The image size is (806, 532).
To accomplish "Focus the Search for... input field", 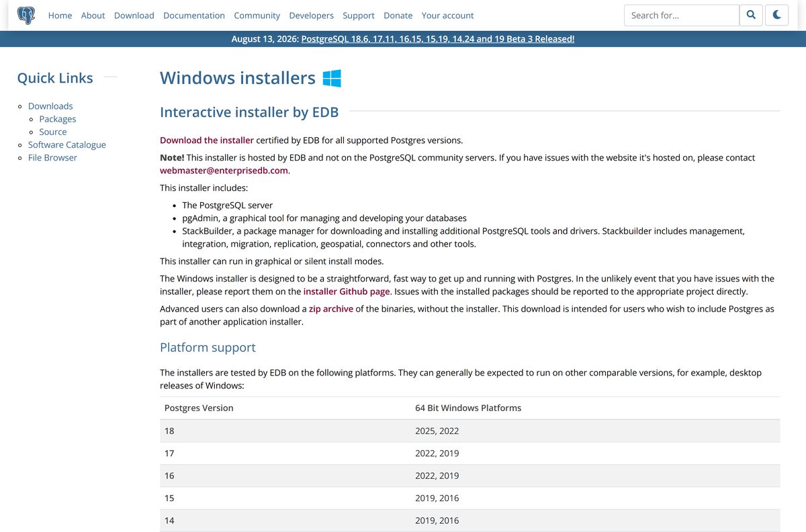I will (682, 15).
